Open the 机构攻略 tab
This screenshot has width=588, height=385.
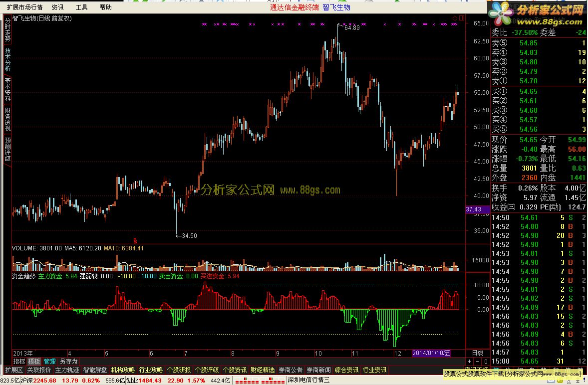tap(123, 370)
